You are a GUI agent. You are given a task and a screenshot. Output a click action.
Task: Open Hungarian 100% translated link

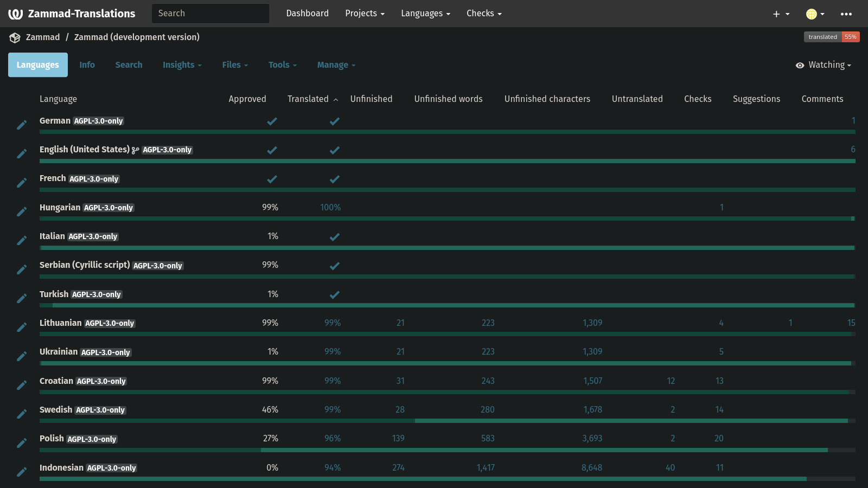click(x=330, y=207)
